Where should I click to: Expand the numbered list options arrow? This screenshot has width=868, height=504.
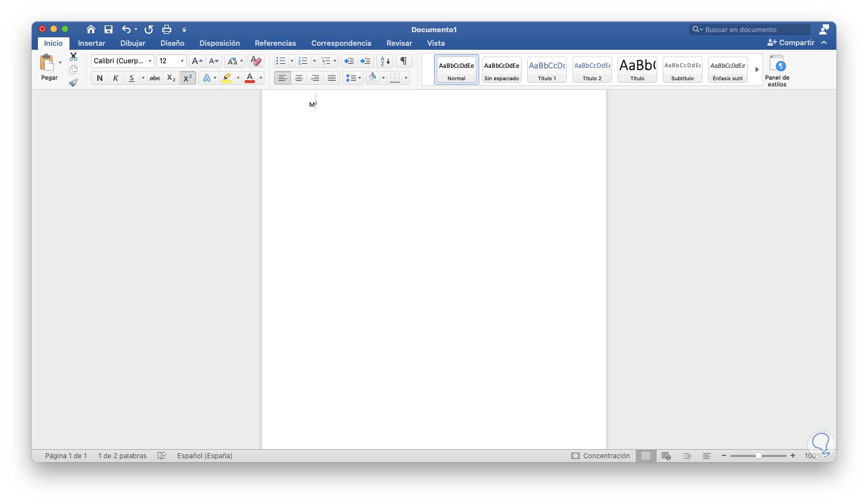(x=314, y=61)
